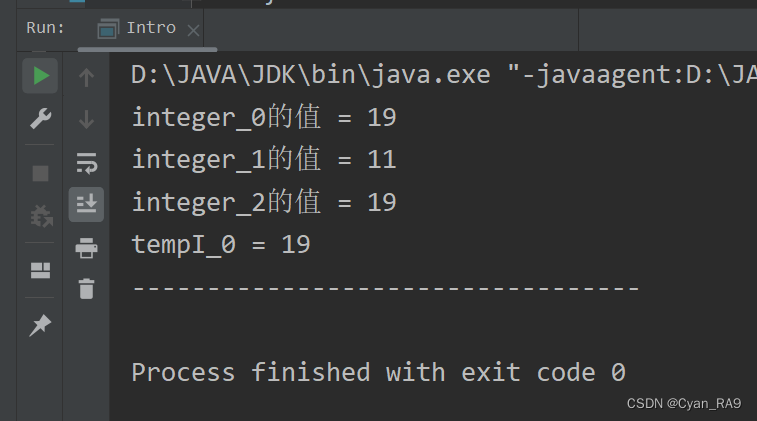Print the console output

pyautogui.click(x=86, y=248)
